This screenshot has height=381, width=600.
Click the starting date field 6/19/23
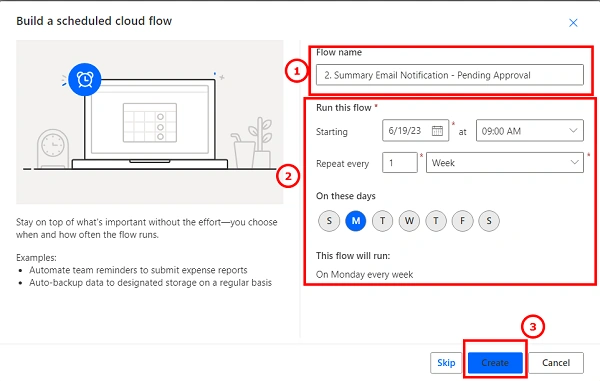coord(415,131)
